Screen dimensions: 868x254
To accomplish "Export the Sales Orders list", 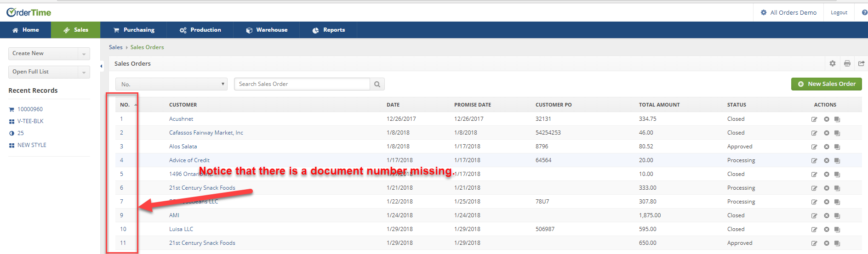I will pos(862,63).
